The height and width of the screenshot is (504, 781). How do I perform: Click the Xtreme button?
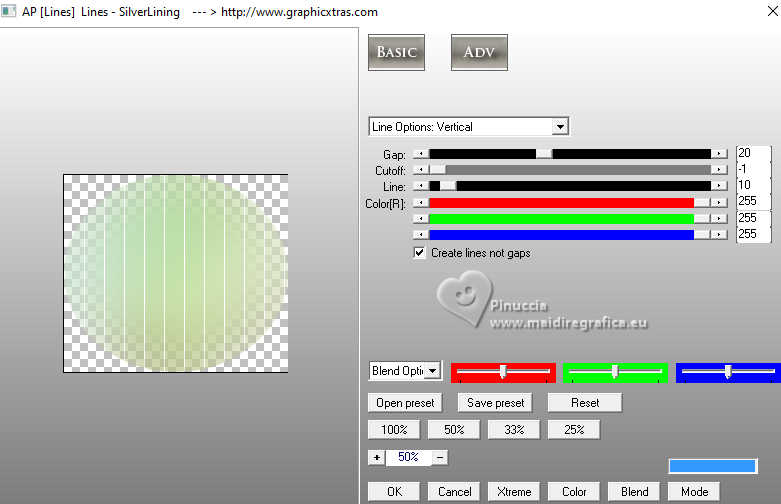(514, 492)
